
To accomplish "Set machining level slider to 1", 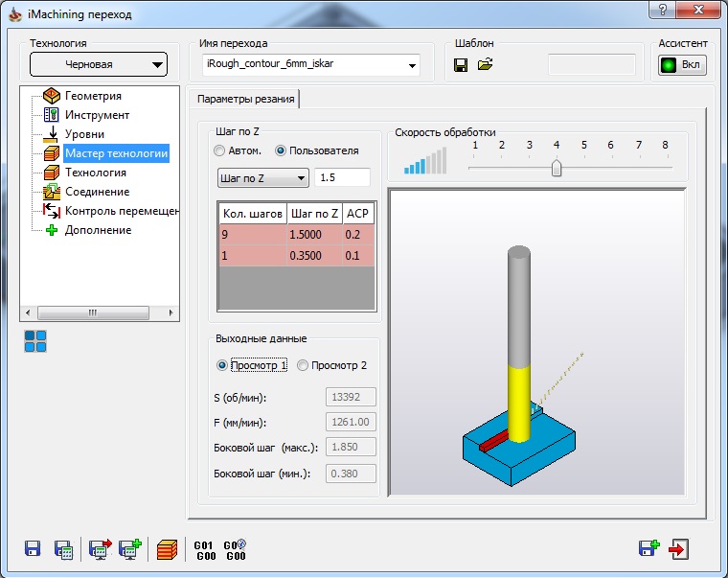I will coord(474,168).
